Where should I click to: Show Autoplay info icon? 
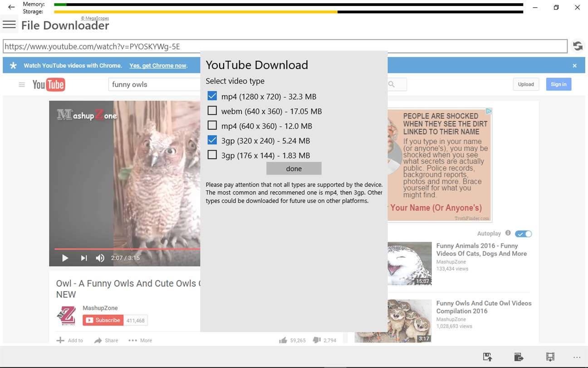pos(508,233)
